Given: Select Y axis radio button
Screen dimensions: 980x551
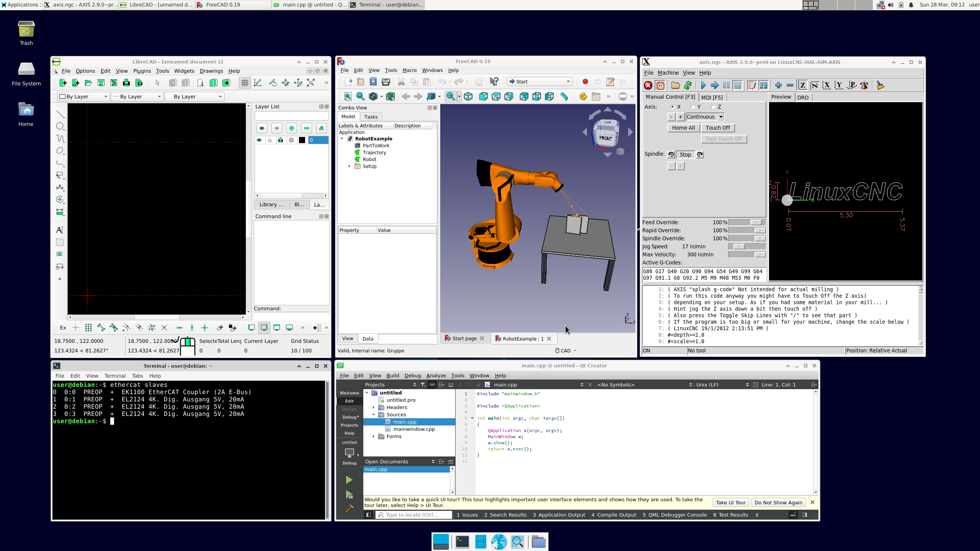Looking at the screenshot, I should (x=693, y=107).
